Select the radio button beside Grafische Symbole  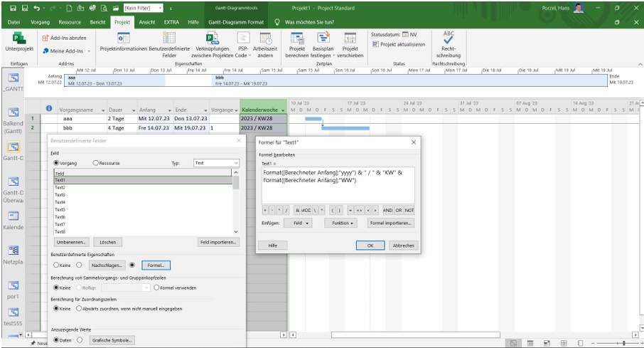pos(80,339)
